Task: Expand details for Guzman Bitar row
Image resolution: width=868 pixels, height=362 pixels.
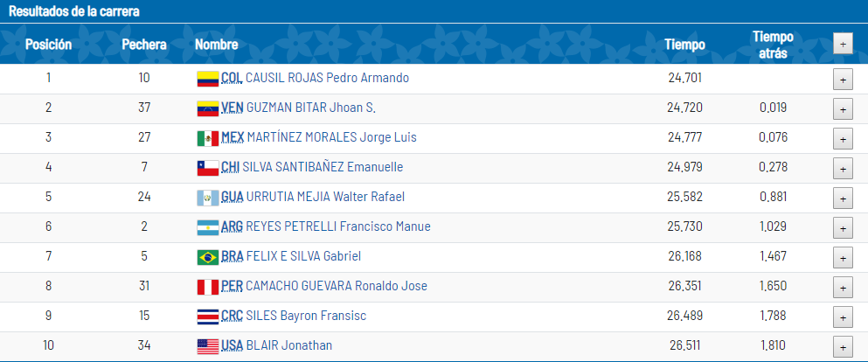Action: pos(842,109)
